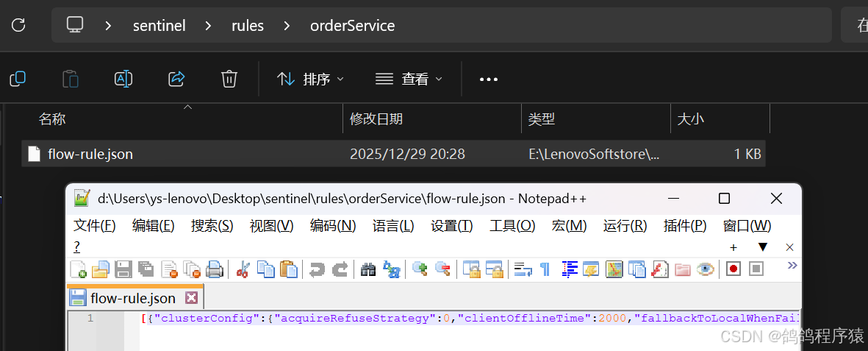Viewport: 868px width, 351px height.
Task: Open the 查看 view dropdown
Action: click(409, 79)
